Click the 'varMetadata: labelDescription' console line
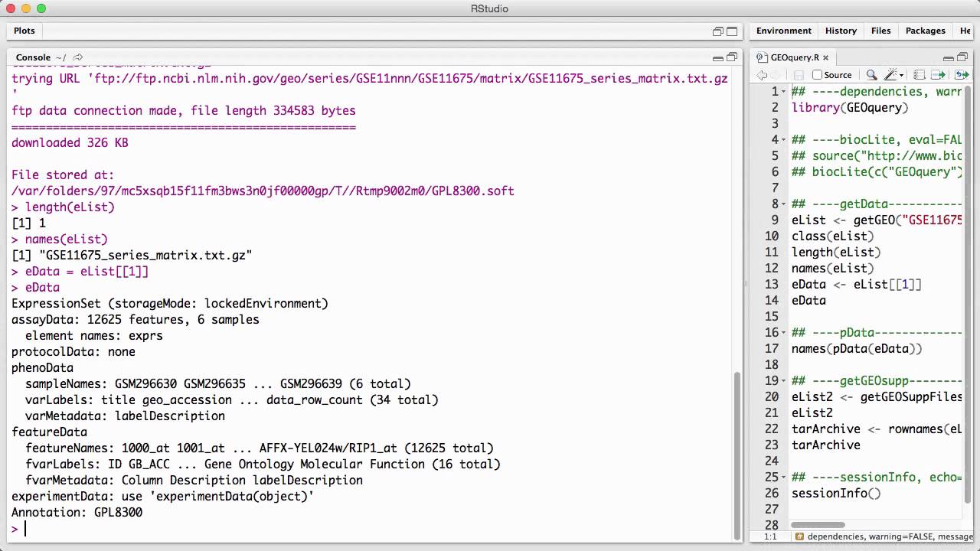 [125, 416]
